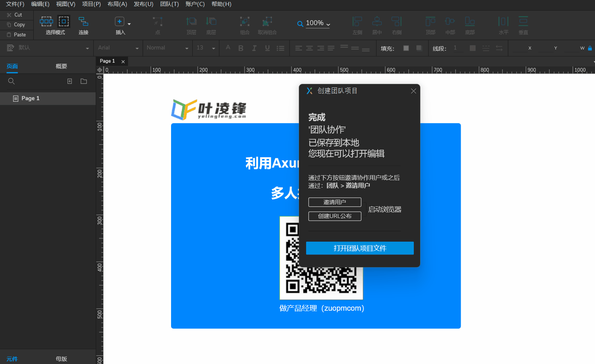Switch to the 概要 outline tab
Image resolution: width=595 pixels, height=364 pixels.
(x=61, y=66)
